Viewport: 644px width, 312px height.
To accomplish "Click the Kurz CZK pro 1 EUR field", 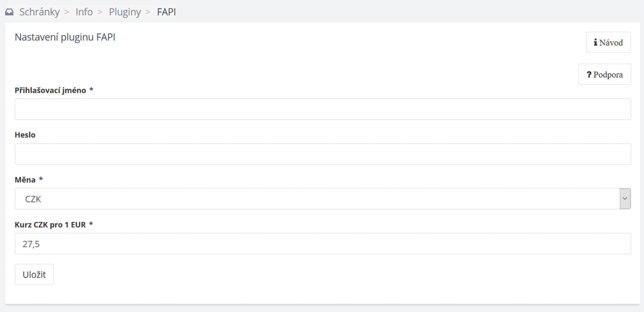I will [323, 244].
